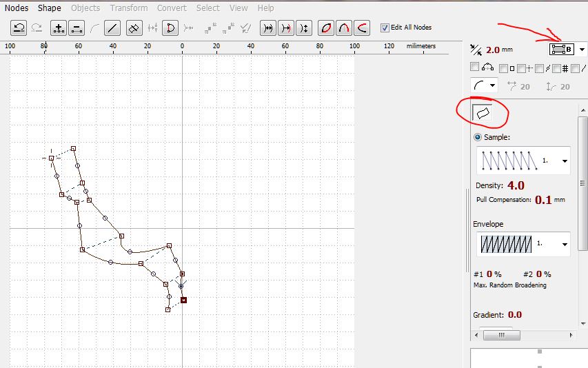The width and height of the screenshot is (588, 368).
Task: Open the View menu
Action: point(239,8)
